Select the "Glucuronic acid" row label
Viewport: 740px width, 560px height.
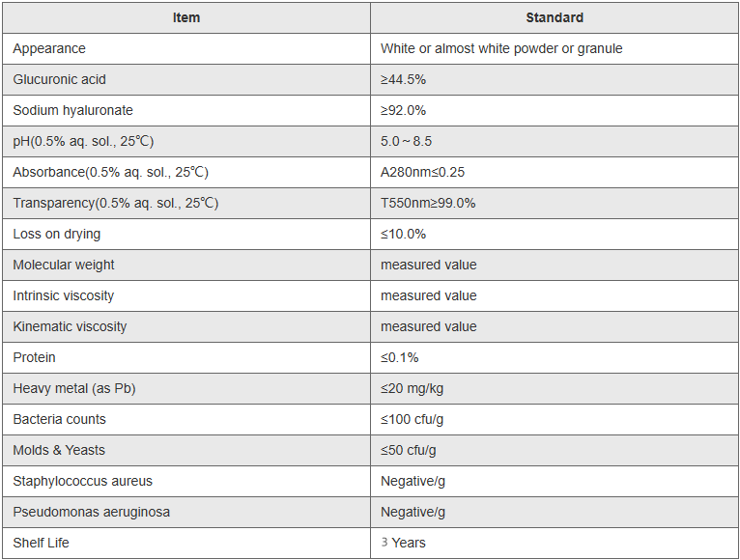60,79
